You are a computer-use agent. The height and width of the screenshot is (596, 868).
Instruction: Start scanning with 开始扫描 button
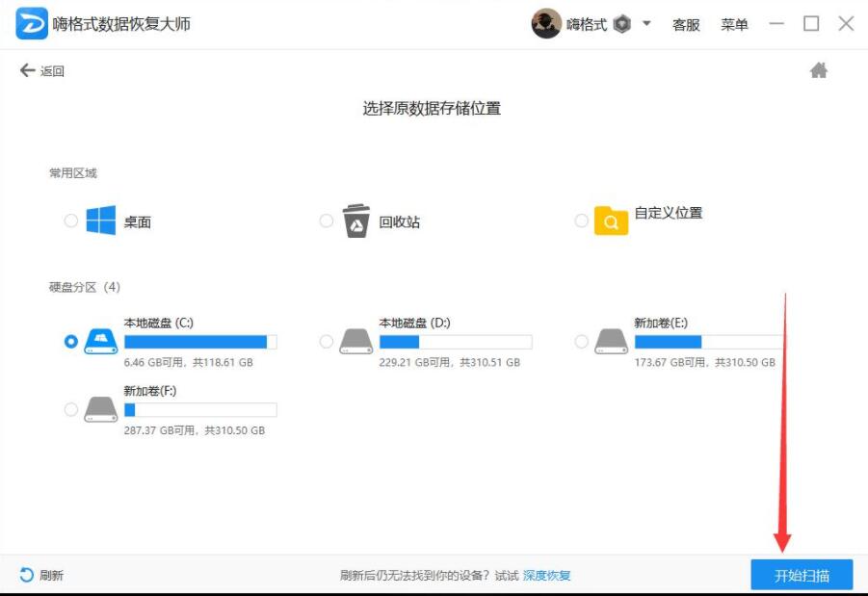[802, 576]
